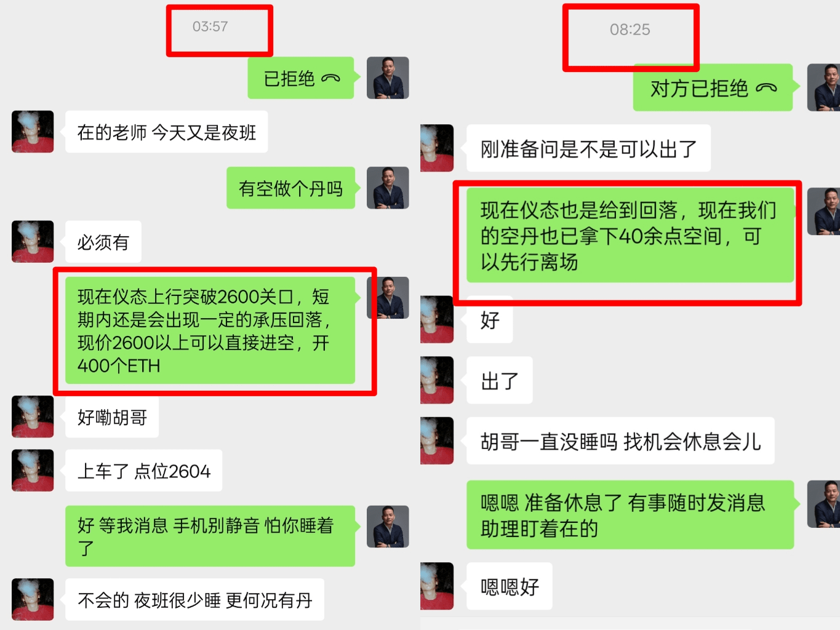Open suited man avatar beside 已拒绝
The image size is (840, 630).
[x=388, y=78]
